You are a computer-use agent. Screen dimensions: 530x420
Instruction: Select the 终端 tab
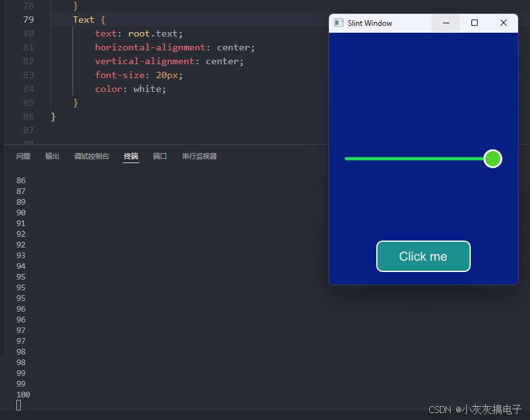tap(131, 156)
